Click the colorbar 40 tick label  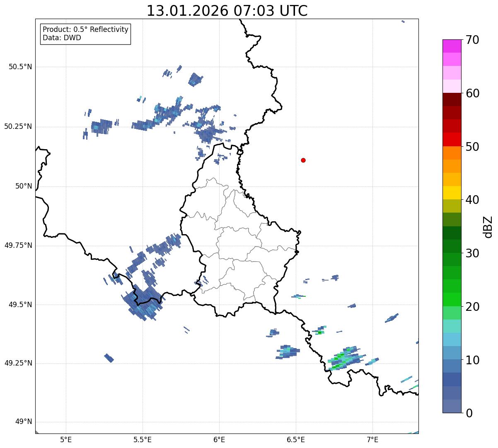click(x=472, y=200)
